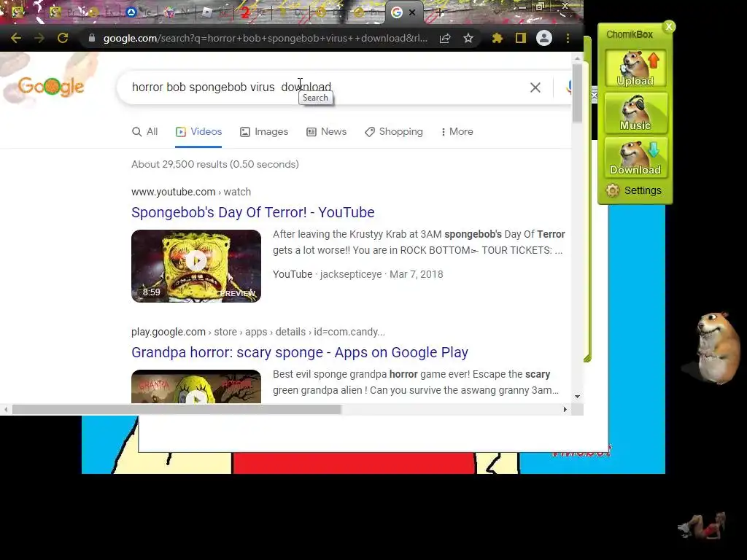Close the ChomikBox widget
747x560 pixels.
669,27
